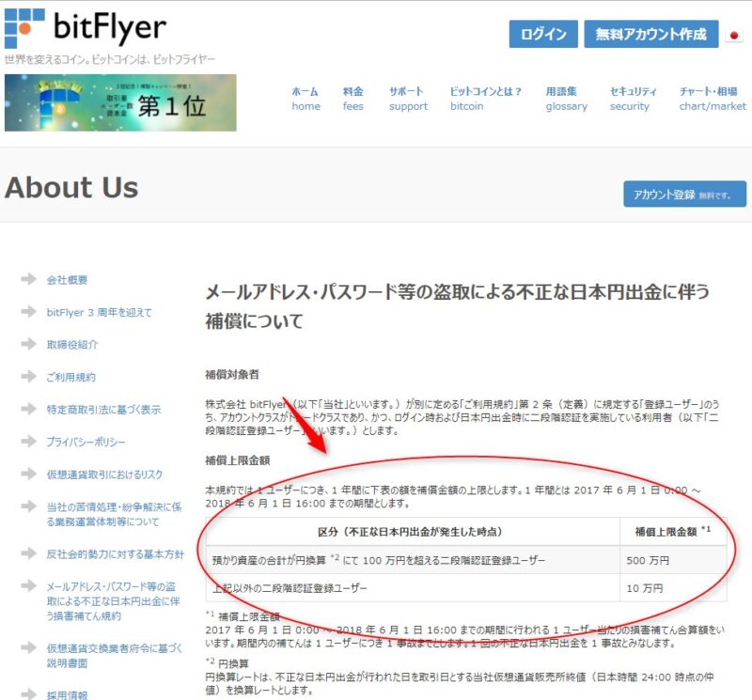The width and height of the screenshot is (752, 700).
Task: Open the 第1位 campaign banner
Action: tap(120, 102)
